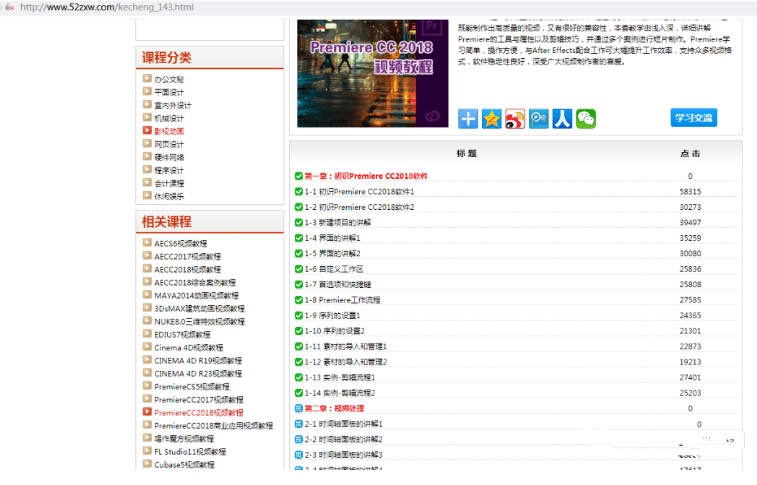Open lesson 1-13 实例-剪辑流程1
This screenshot has width=757, height=485.
(x=340, y=377)
